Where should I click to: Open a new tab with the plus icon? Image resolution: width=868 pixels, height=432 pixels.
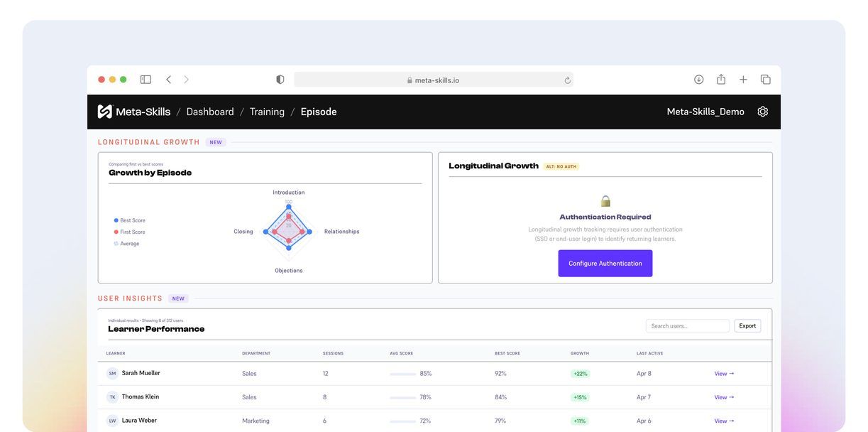click(743, 80)
